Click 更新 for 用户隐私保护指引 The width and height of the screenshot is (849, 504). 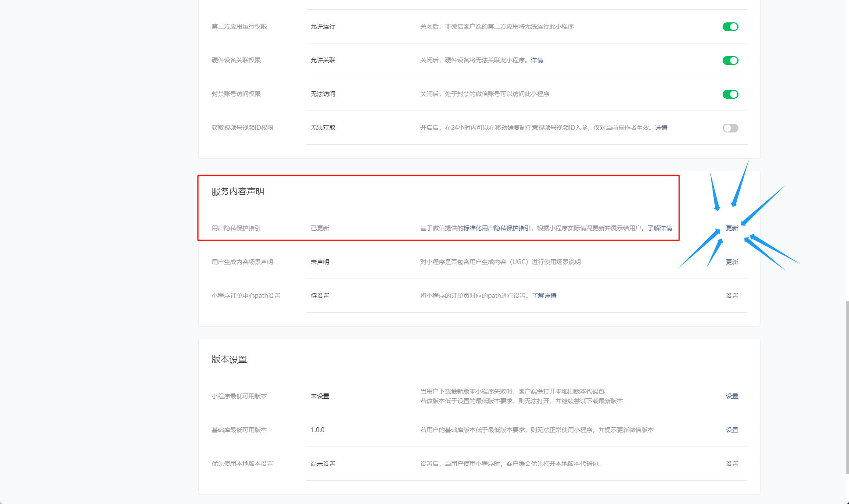(731, 228)
